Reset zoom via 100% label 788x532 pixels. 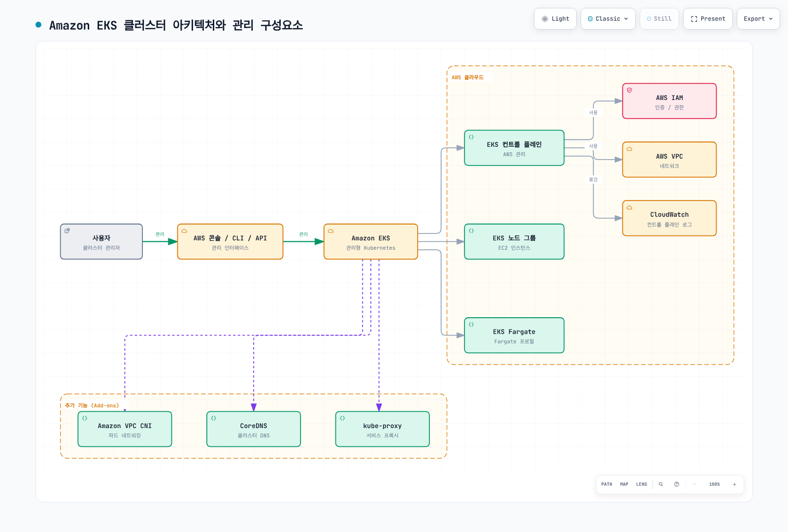coord(715,484)
